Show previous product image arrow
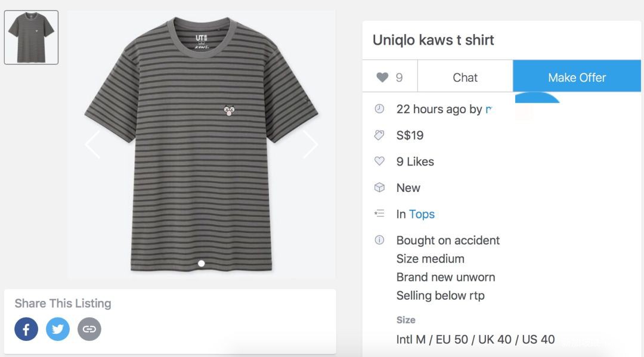This screenshot has height=357, width=644. 92,144
